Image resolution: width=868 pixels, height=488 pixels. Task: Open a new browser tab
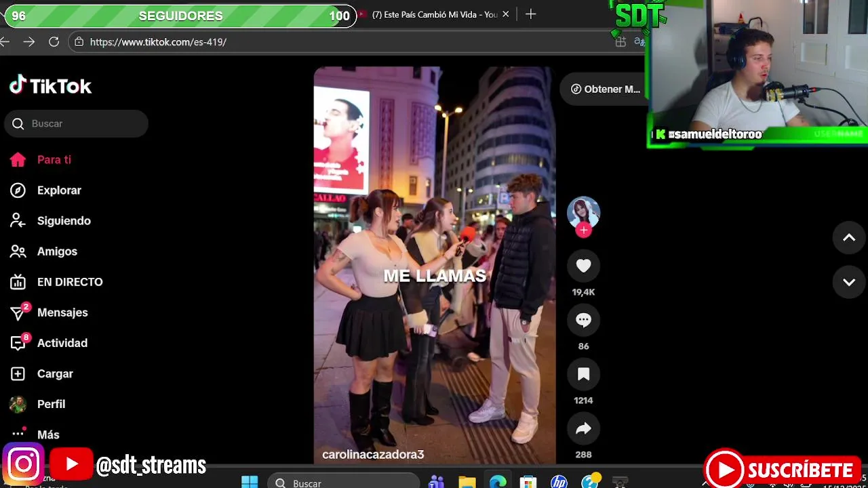click(530, 14)
